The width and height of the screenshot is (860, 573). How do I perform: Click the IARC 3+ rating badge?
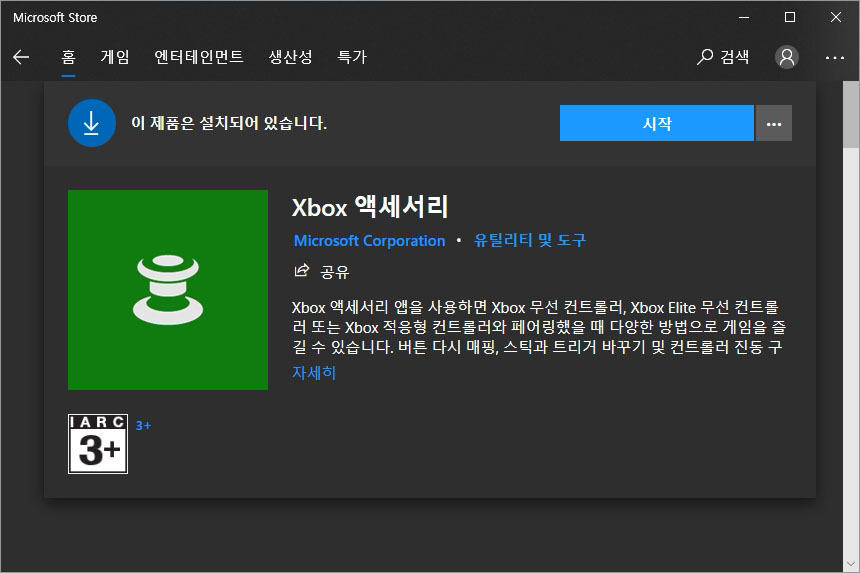[x=98, y=444]
